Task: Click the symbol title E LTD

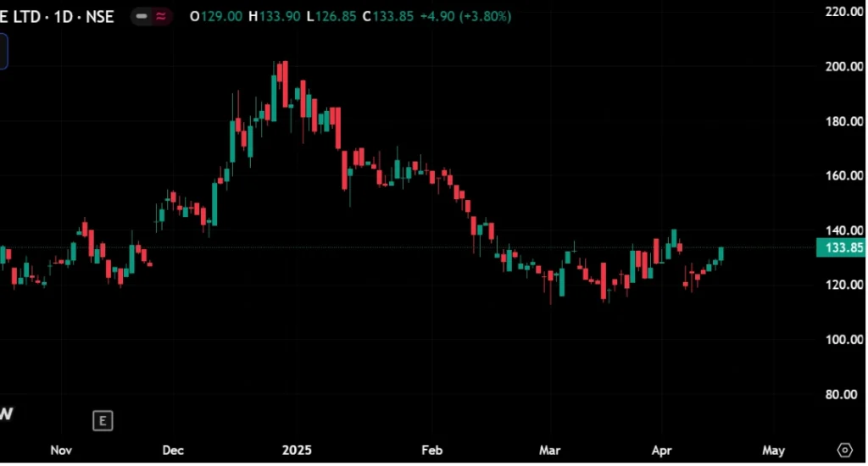Action: 20,17
